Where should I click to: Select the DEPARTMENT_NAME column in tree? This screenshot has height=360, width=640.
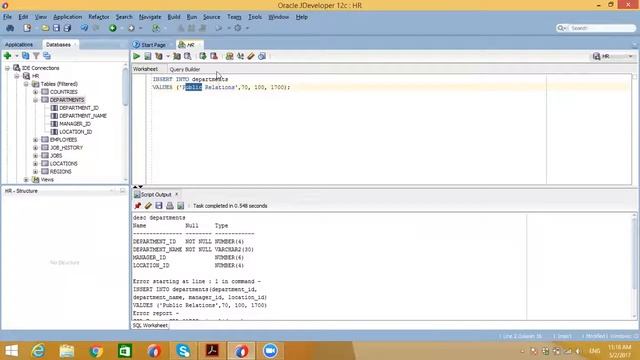[83, 116]
